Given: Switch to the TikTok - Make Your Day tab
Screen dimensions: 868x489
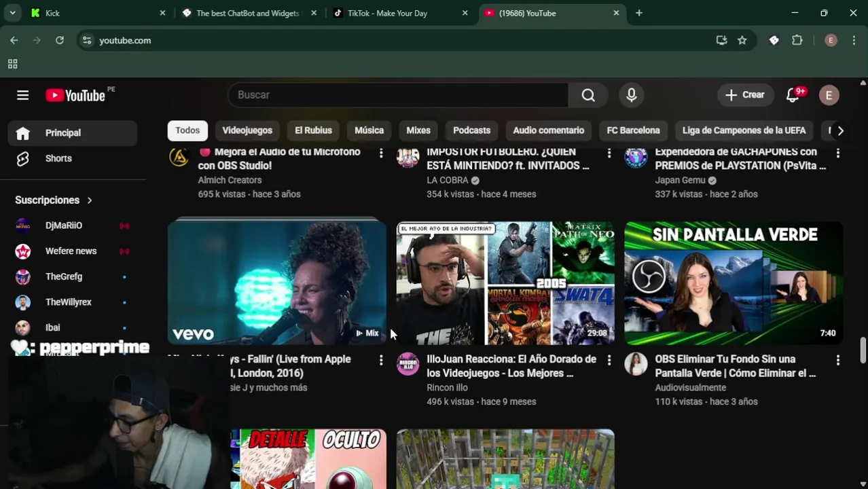Looking at the screenshot, I should [401, 13].
